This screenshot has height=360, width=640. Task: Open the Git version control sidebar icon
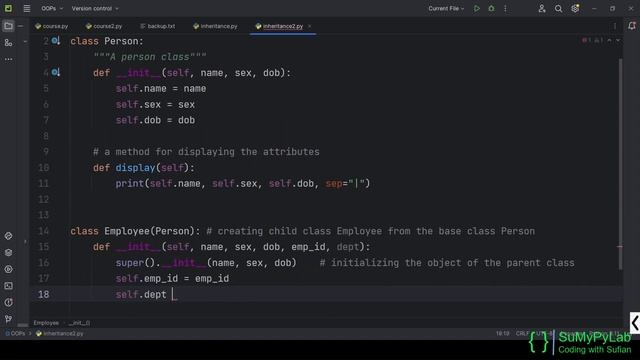[x=8, y=319]
